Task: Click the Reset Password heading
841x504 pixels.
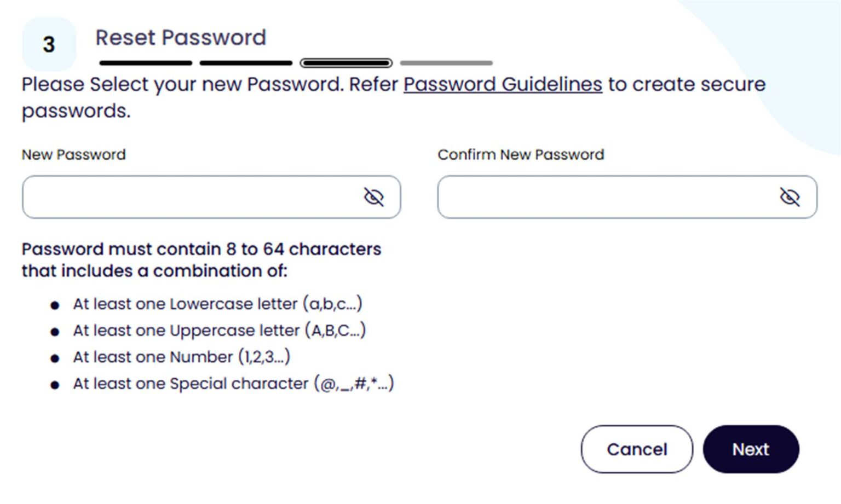Action: click(x=181, y=38)
